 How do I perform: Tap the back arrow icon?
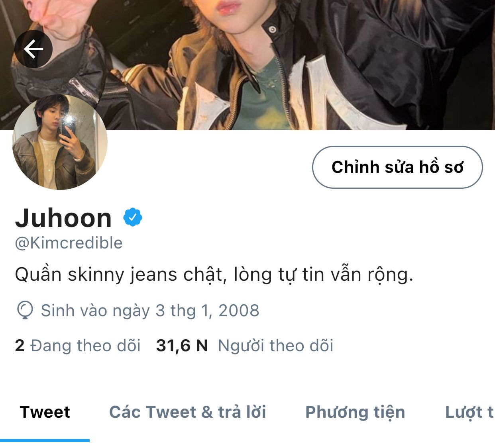tap(33, 49)
